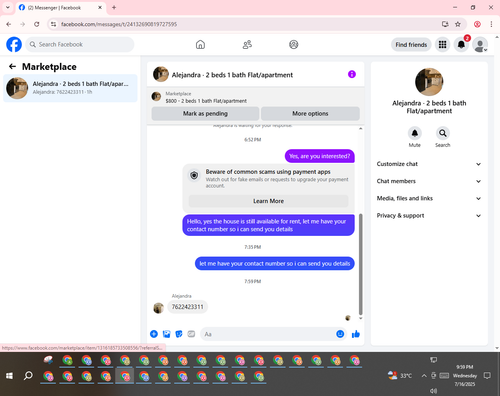Close the Messenger browser tab
This screenshot has width=500, height=396.
(x=100, y=7)
